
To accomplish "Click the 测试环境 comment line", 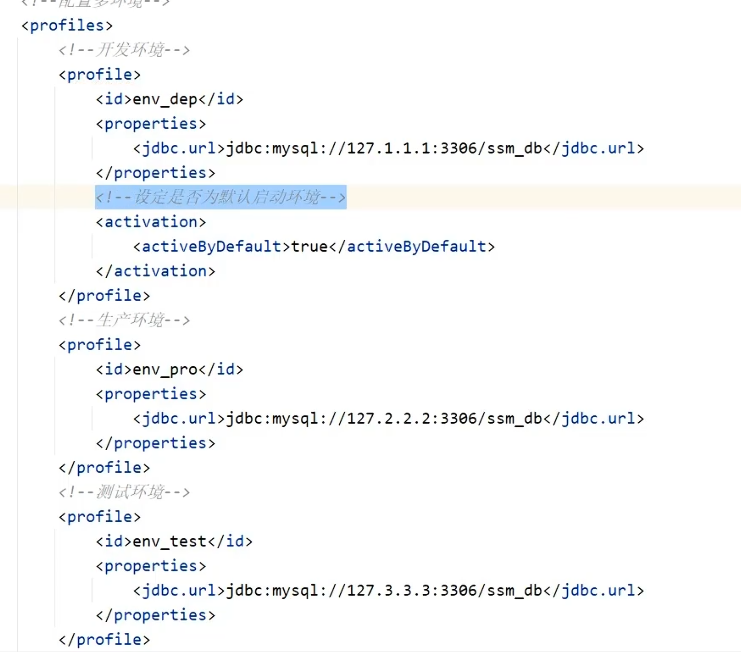I will click(124, 492).
